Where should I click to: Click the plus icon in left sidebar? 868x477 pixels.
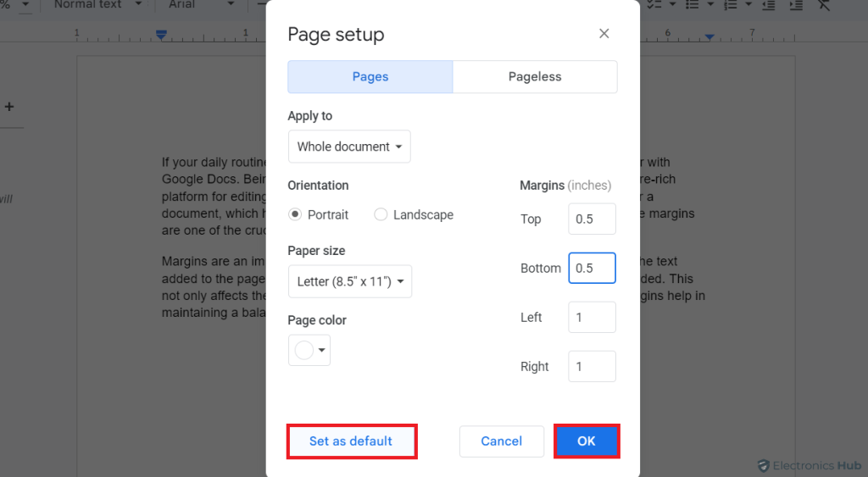pyautogui.click(x=9, y=107)
